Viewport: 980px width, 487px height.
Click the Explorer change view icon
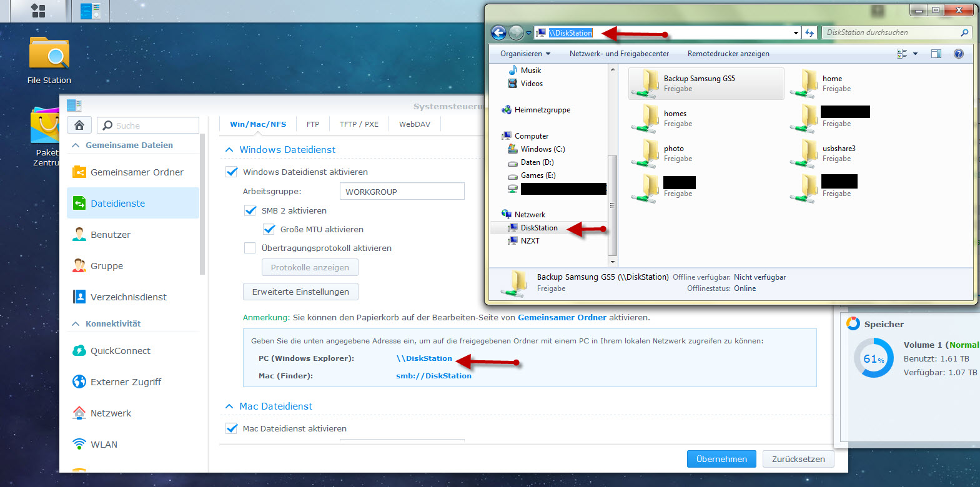point(902,54)
